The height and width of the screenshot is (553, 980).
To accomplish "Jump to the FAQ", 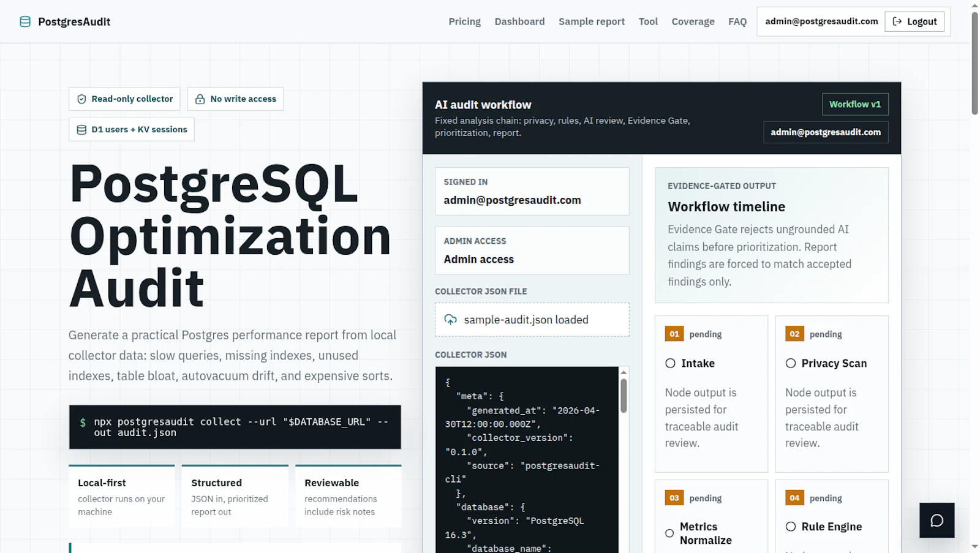I will point(737,21).
